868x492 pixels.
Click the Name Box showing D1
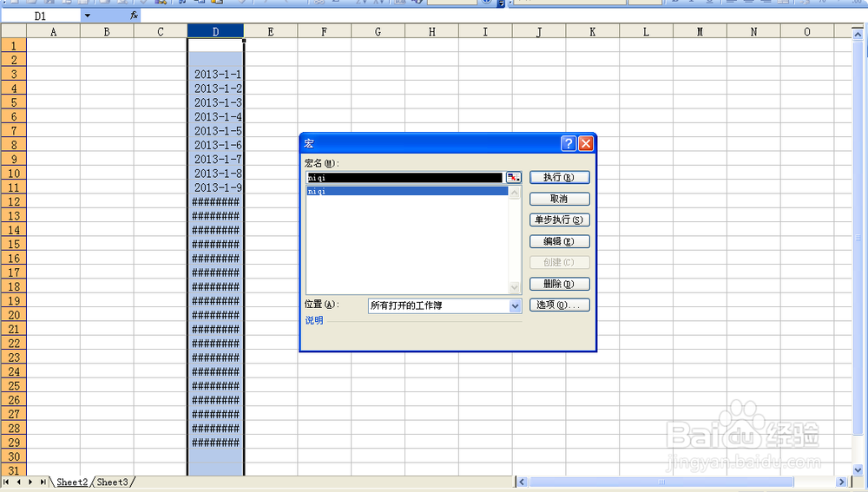click(x=41, y=16)
